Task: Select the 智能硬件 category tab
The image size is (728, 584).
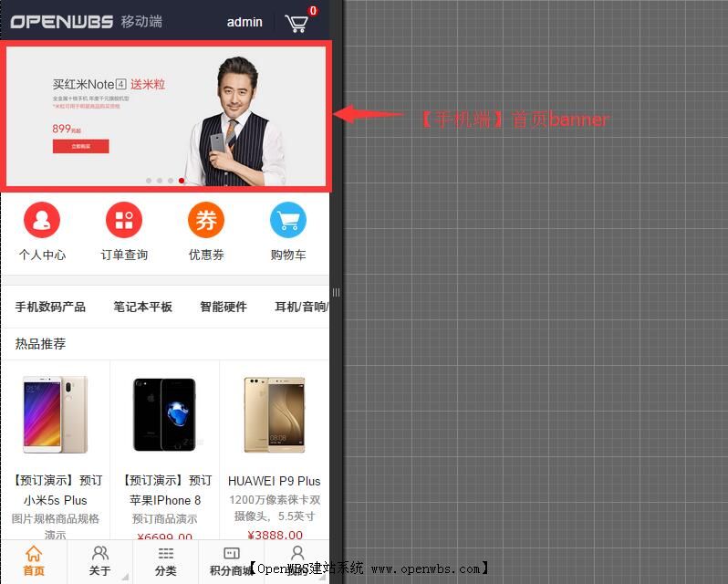Action: coord(224,308)
